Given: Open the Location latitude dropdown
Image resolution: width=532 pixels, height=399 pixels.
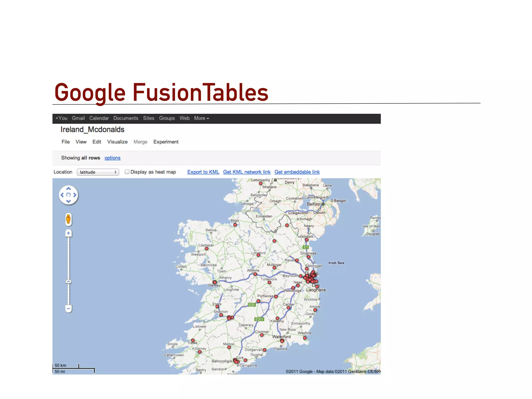Looking at the screenshot, I should point(98,172).
